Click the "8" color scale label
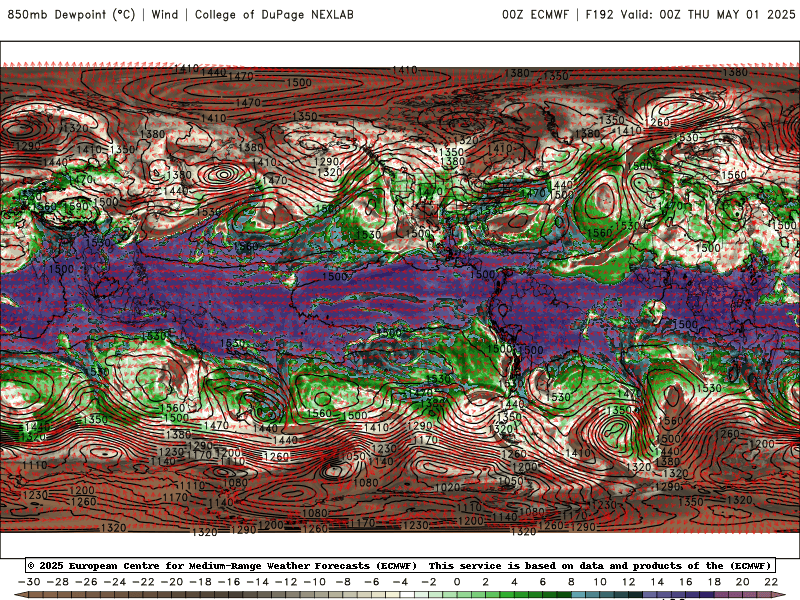The width and height of the screenshot is (800, 600). [571, 582]
